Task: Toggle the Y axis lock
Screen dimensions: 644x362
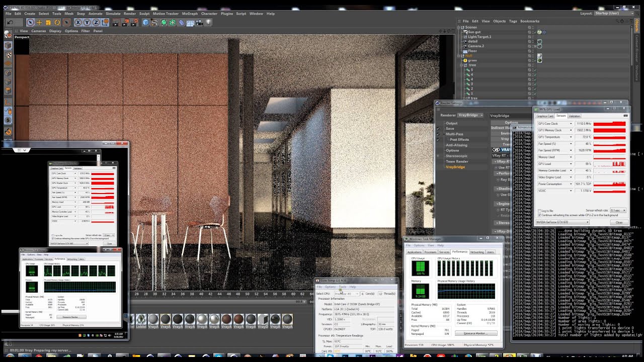Action: (x=87, y=22)
